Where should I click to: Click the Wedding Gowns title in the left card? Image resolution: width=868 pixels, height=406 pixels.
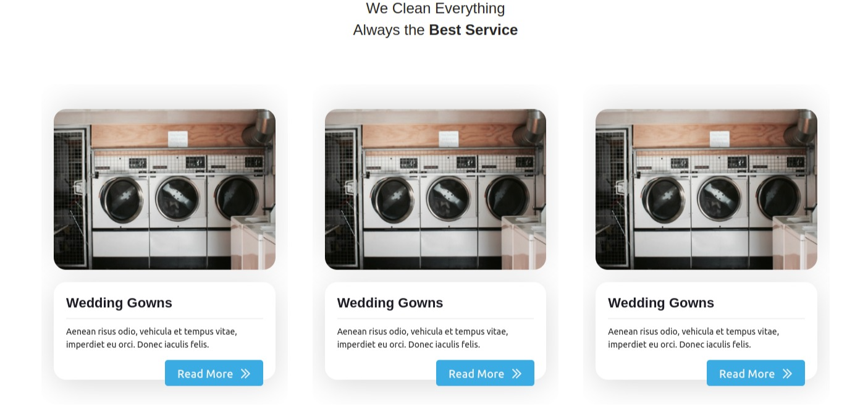pyautogui.click(x=119, y=303)
